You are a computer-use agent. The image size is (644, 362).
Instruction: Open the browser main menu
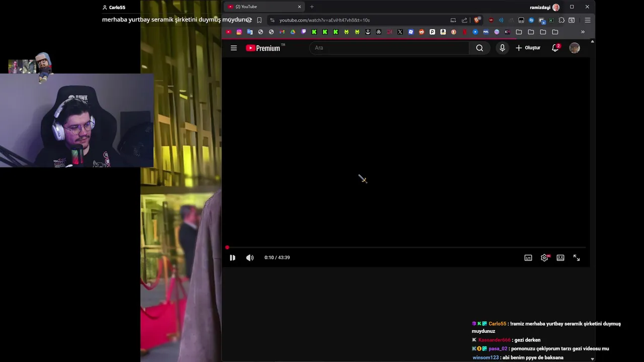(588, 20)
